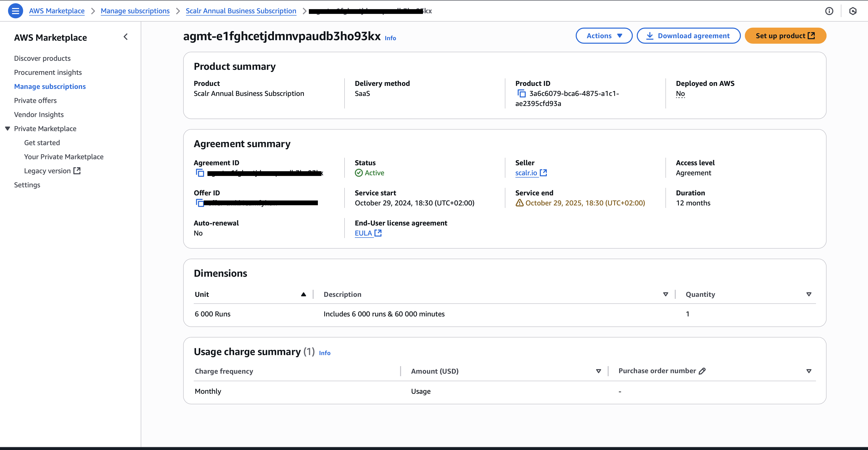Collapse the AWS Marketplace side panel
Image resolution: width=868 pixels, height=450 pixels.
[126, 37]
